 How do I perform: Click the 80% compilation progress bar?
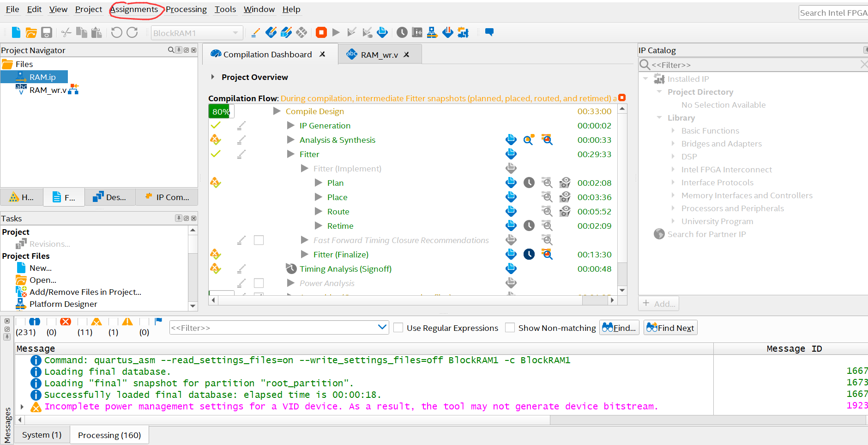click(x=221, y=111)
